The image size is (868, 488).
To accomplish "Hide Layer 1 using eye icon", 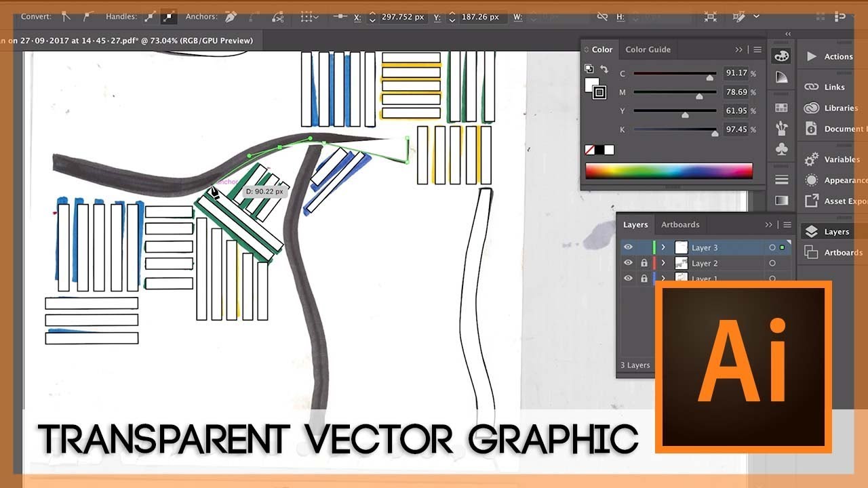I will [x=628, y=278].
